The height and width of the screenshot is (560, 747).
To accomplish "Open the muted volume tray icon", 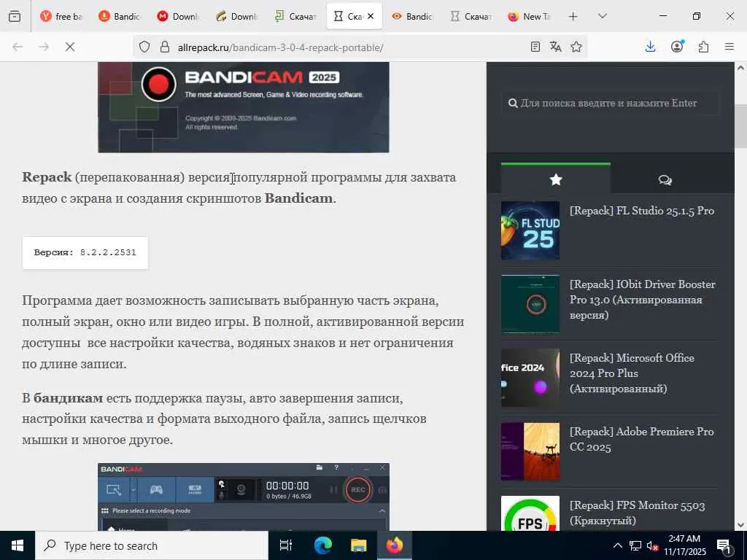I will (653, 545).
